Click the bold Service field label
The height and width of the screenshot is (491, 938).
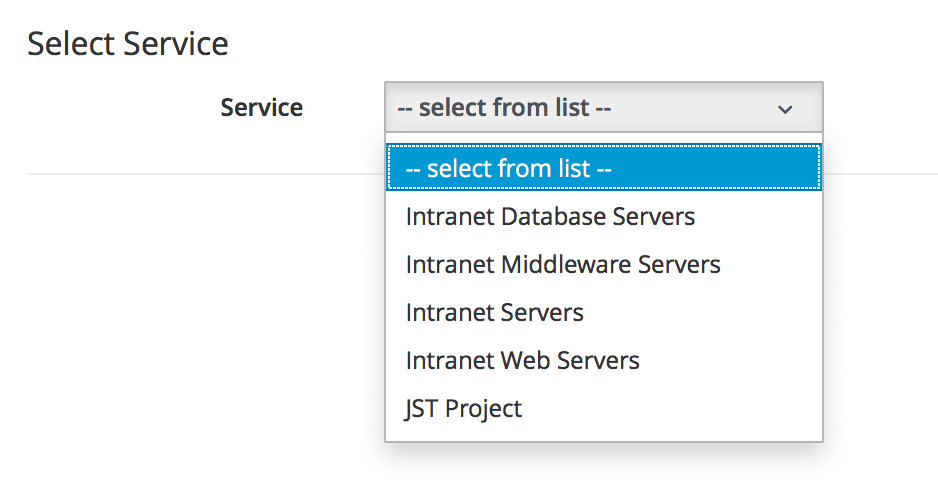pos(261,107)
